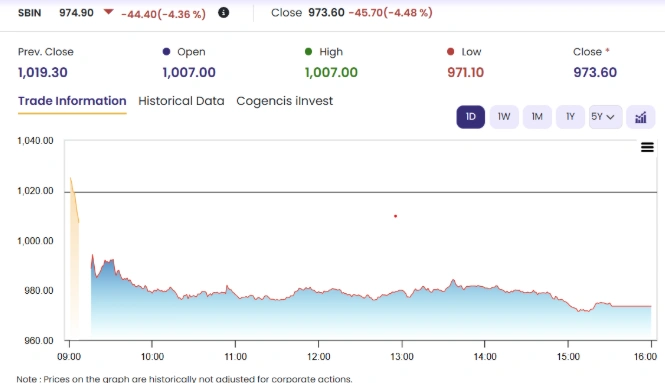Click the Open value 1,007.00
The height and width of the screenshot is (383, 665).
[x=189, y=73]
